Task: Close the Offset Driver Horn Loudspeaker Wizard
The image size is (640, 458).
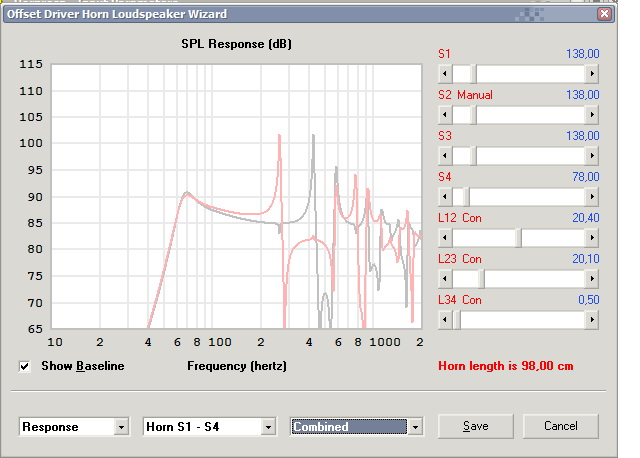Action: coord(604,14)
